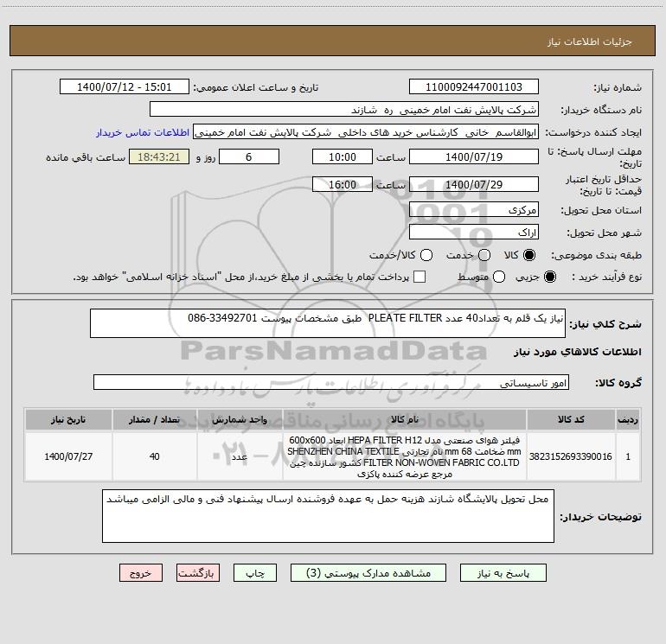The height and width of the screenshot is (644, 666).
Task: Select the جزیی purchase type radio
Action: point(550,277)
